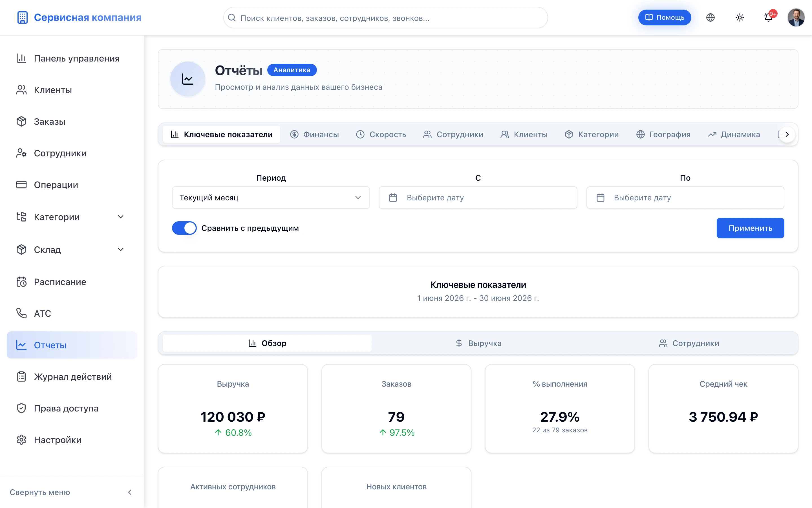812x508 pixels.
Task: Click the search field for clients and orders
Action: tap(385, 17)
